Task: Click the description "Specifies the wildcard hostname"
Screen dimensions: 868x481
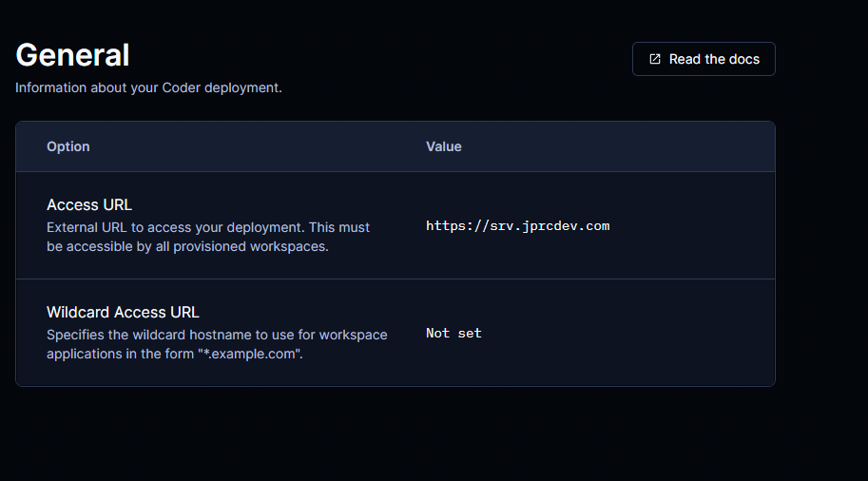Action: pyautogui.click(x=217, y=344)
